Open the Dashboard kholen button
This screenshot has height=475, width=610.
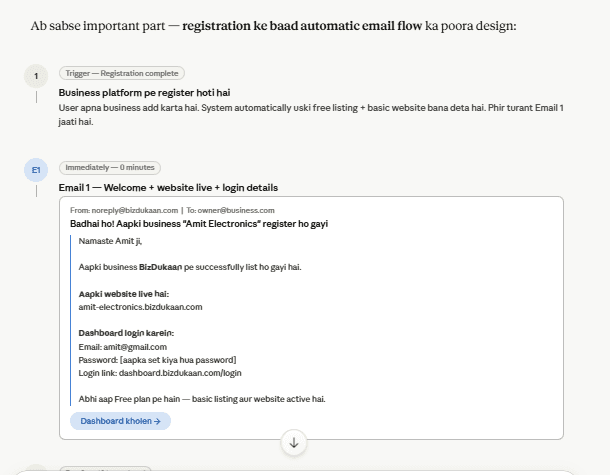click(120, 421)
